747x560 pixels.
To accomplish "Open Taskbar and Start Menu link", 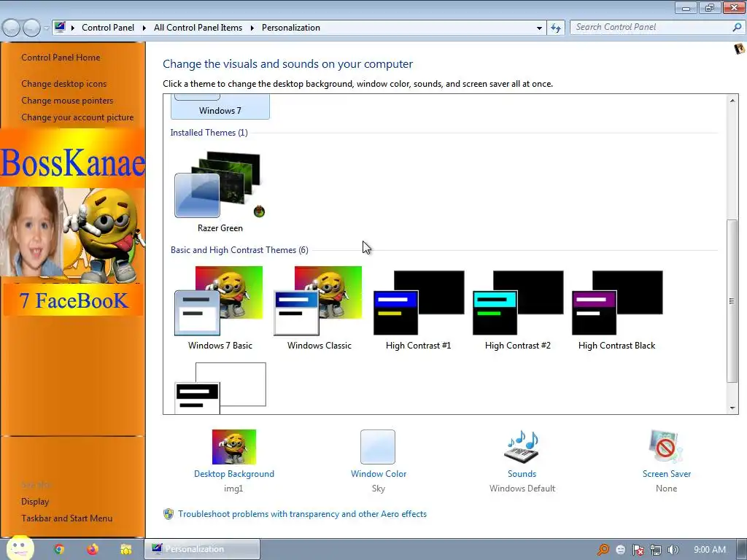I will pos(66,518).
